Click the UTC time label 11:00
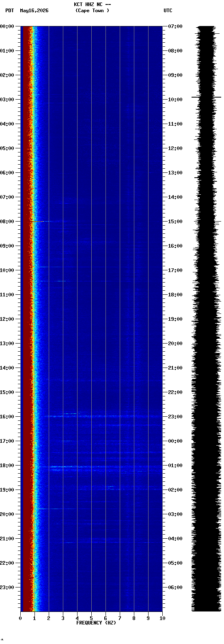224x644 pixels. pyautogui.click(x=175, y=124)
